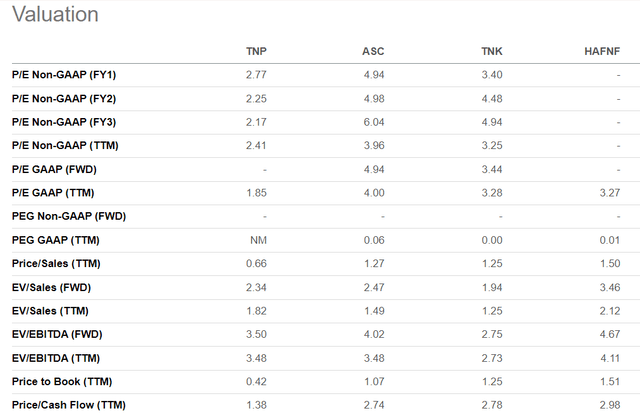Click the Price to Book (TTM) row label

62,382
